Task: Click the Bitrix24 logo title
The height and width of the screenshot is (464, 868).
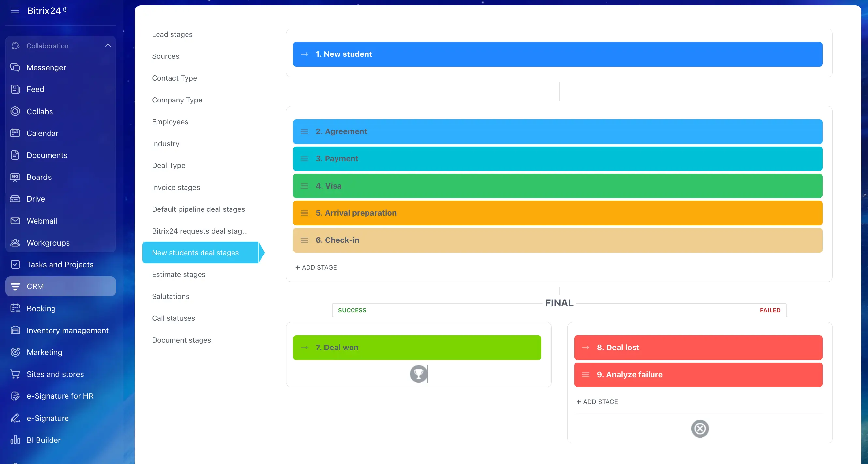Action: tap(44, 11)
